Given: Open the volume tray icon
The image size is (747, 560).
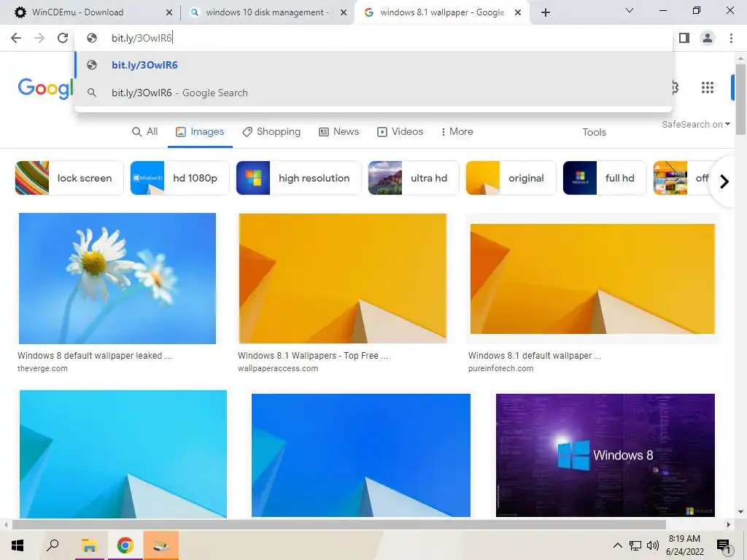Looking at the screenshot, I should [x=653, y=545].
